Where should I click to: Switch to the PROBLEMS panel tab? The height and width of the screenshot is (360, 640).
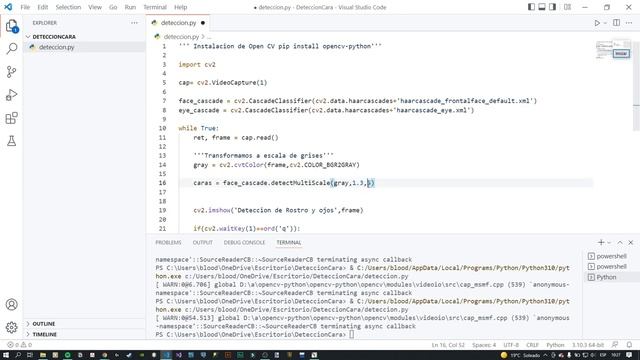click(x=168, y=242)
